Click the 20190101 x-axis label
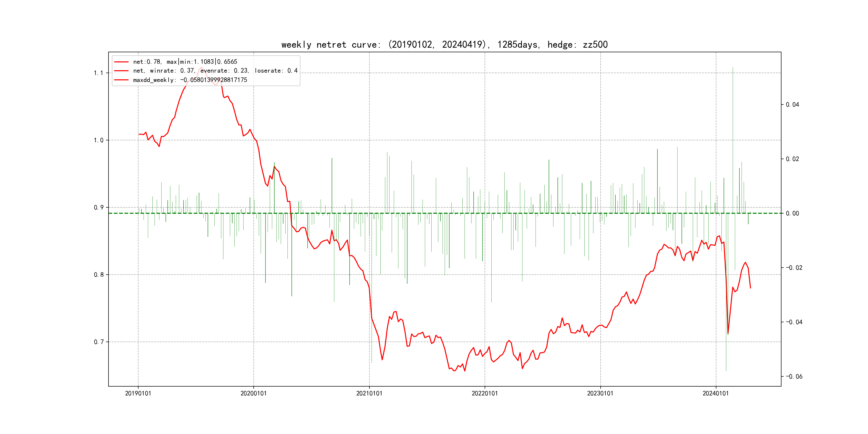This screenshot has width=868, height=434. pos(138,394)
